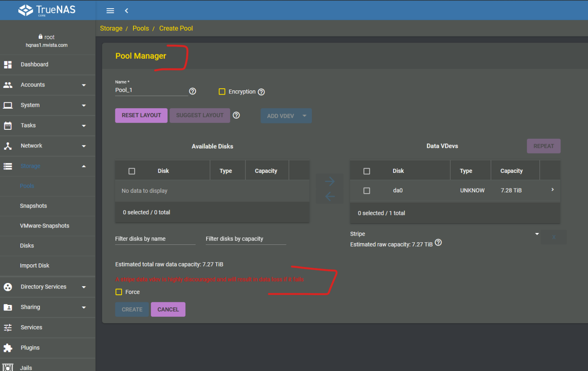Open Dashboard in the sidebar
Image resolution: width=588 pixels, height=371 pixels.
pyautogui.click(x=34, y=65)
